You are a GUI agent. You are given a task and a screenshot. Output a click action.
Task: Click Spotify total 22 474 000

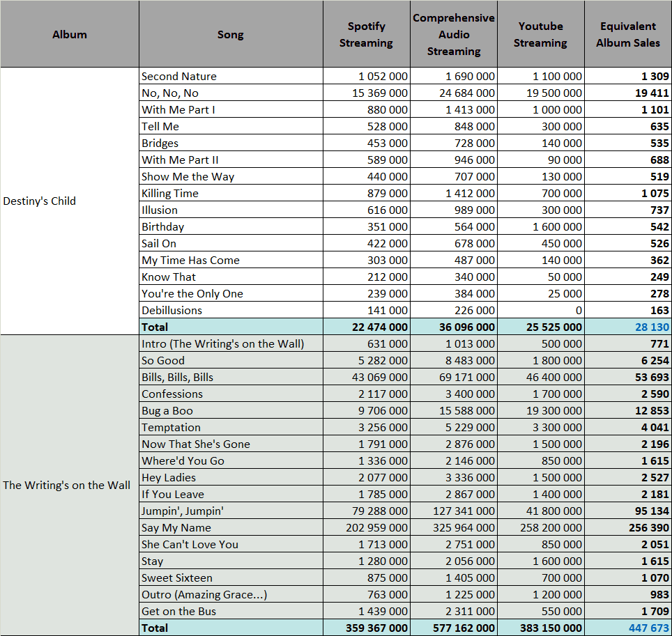367,326
